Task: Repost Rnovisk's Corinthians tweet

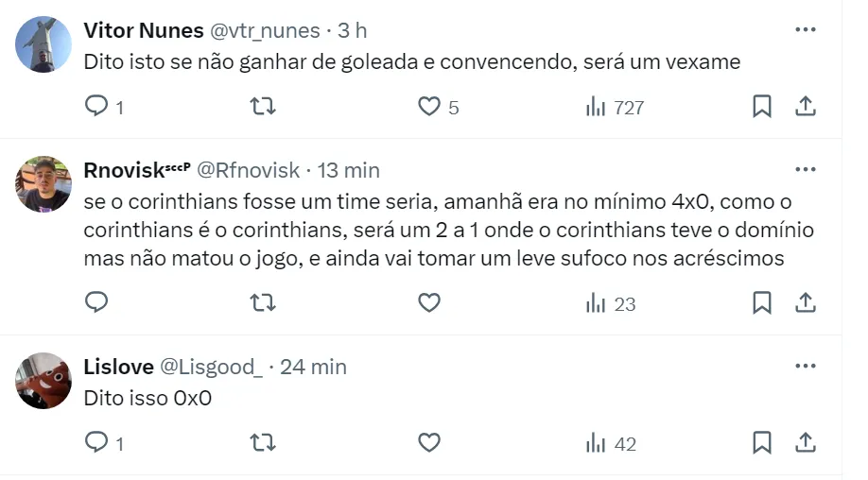Action: pyautogui.click(x=262, y=302)
